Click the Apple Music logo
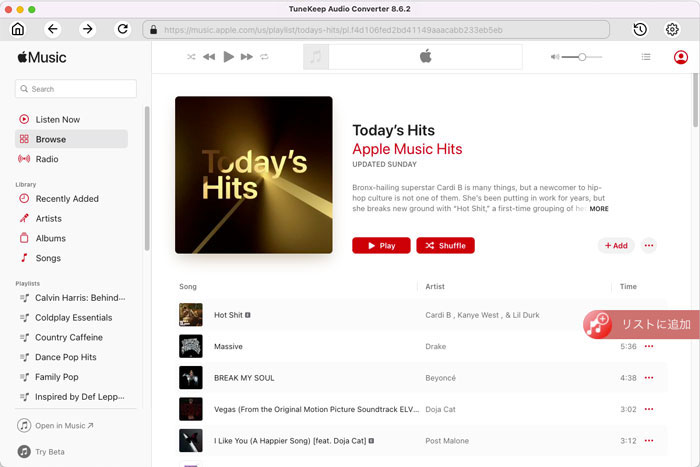 click(42, 58)
